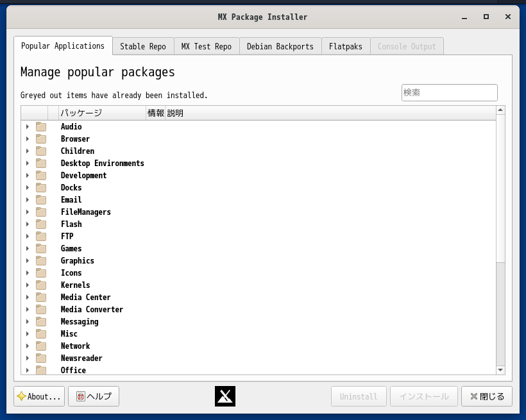Click the 閉じる close button
The height and width of the screenshot is (420, 526).
487,396
